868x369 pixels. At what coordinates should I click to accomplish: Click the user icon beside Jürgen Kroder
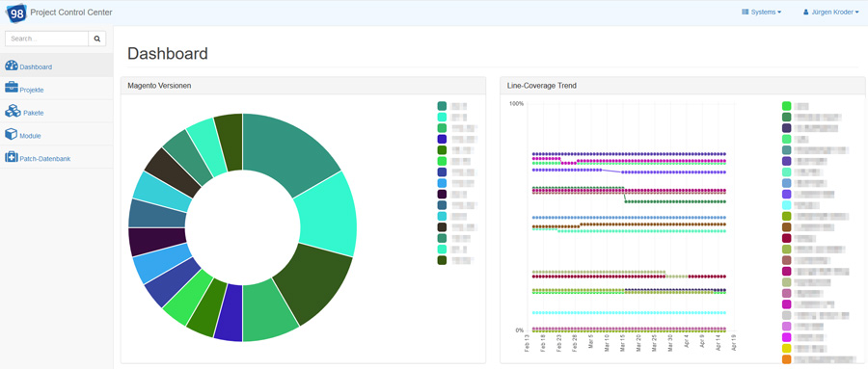[x=806, y=12]
